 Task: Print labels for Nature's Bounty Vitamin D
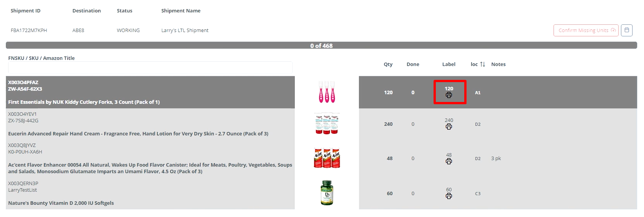[x=448, y=196]
